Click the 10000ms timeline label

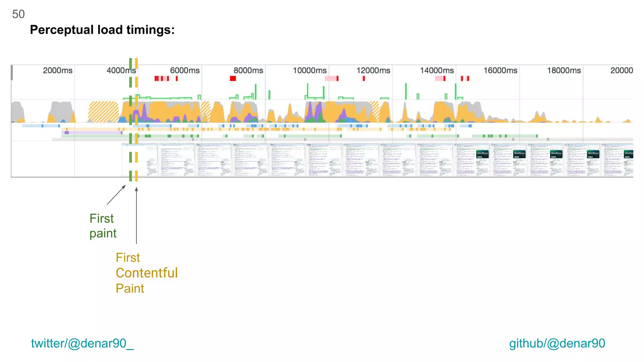click(x=310, y=70)
